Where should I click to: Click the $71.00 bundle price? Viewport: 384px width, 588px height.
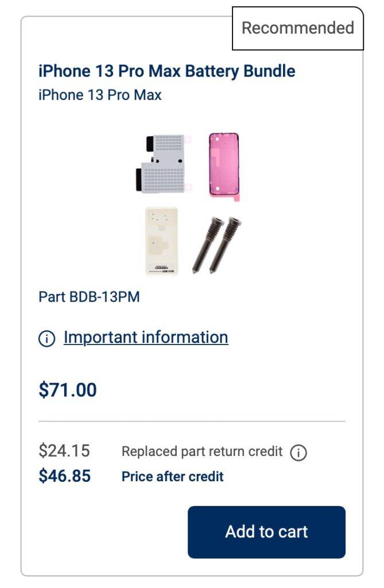(68, 390)
